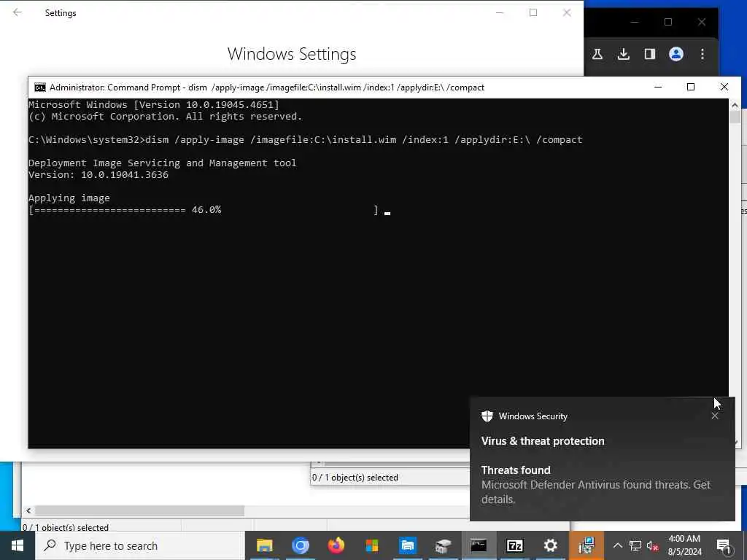Open the disk drive tool taskbar icon
This screenshot has height=560, width=747.
[x=443, y=545]
